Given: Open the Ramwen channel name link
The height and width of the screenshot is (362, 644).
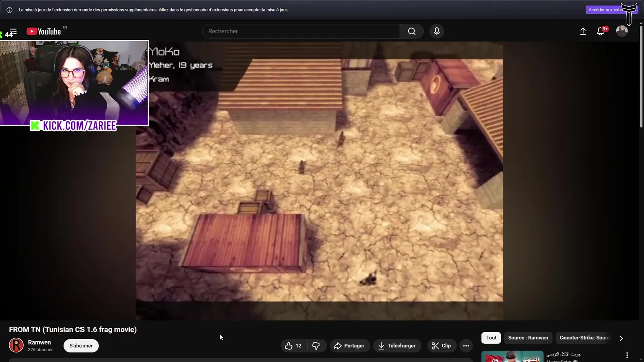Looking at the screenshot, I should [39, 342].
